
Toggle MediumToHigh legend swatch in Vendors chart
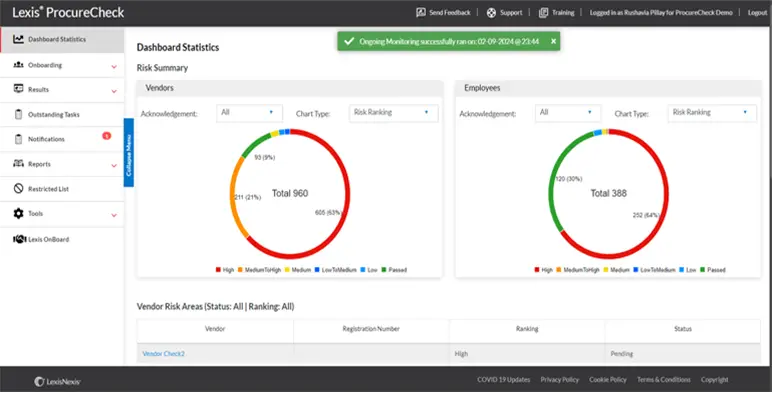(240, 270)
